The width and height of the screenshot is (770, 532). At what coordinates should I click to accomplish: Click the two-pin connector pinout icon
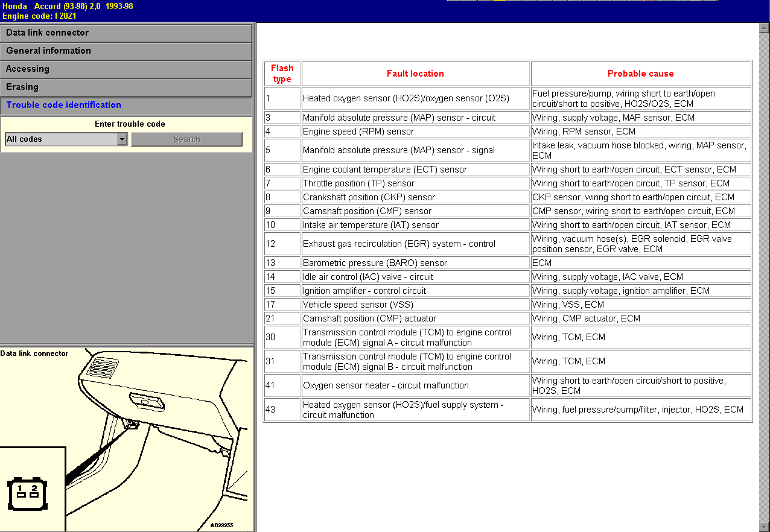tap(27, 494)
